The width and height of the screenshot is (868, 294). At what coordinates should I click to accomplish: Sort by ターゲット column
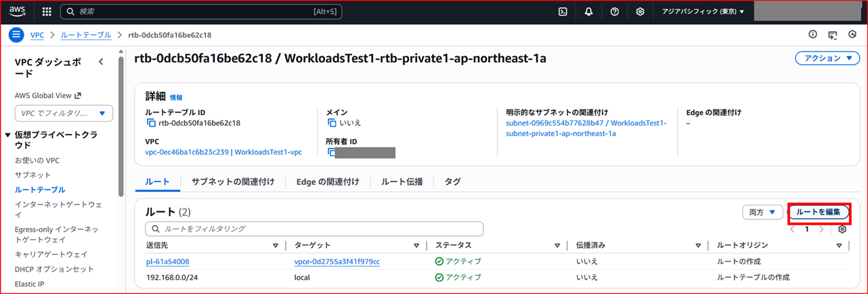tap(416, 245)
